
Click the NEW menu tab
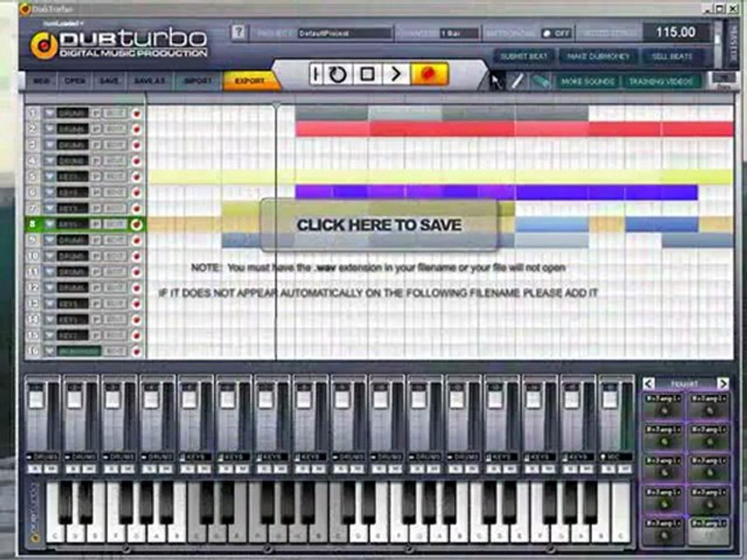[x=41, y=81]
